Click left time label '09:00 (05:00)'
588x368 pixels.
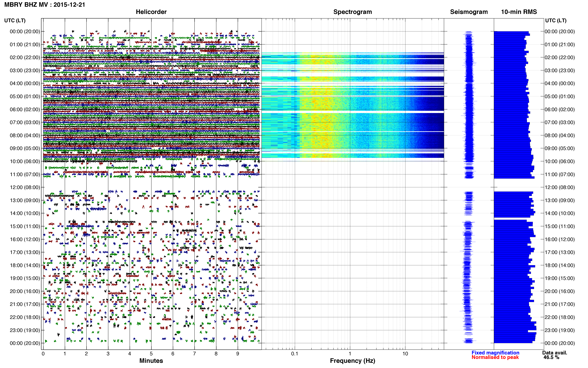click(25, 148)
